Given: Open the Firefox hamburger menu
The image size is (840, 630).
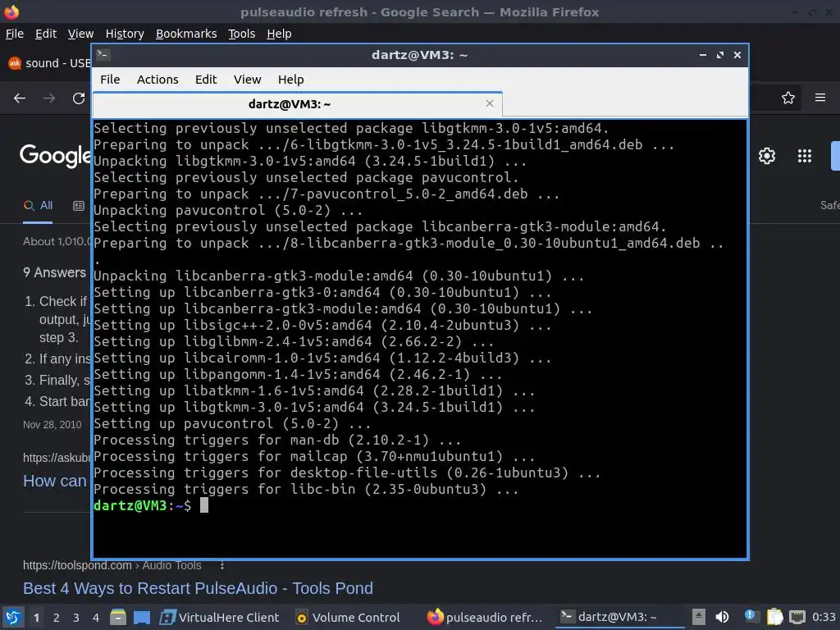Looking at the screenshot, I should [820, 98].
